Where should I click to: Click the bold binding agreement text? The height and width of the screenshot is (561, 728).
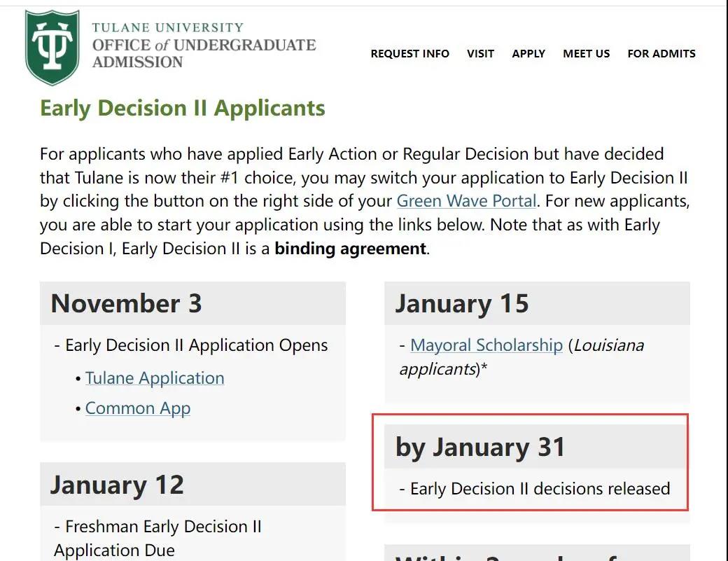pos(350,249)
